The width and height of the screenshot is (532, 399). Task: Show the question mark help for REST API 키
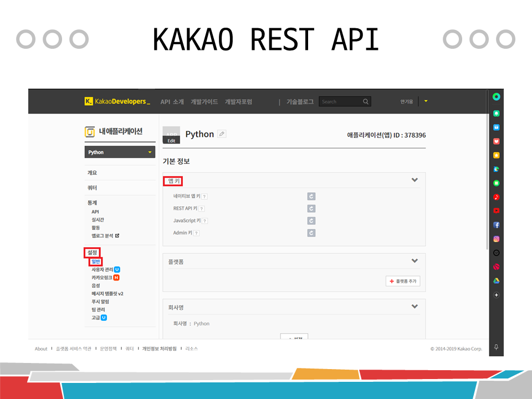click(x=202, y=209)
